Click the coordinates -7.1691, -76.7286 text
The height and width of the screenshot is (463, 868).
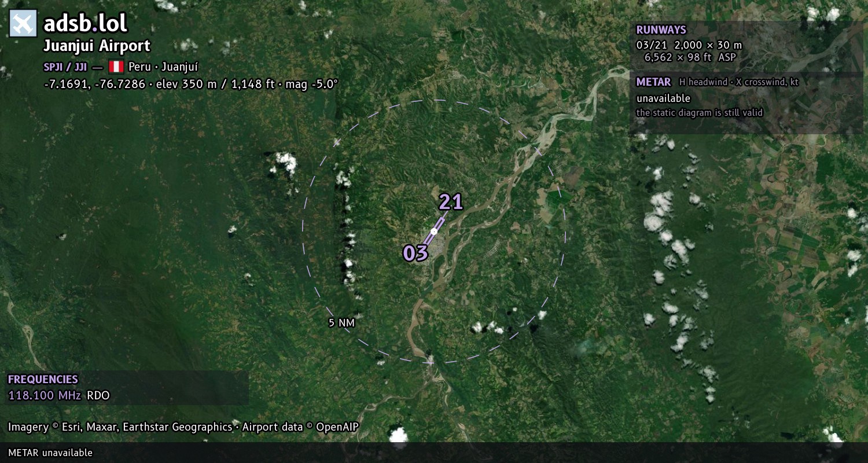pos(94,84)
